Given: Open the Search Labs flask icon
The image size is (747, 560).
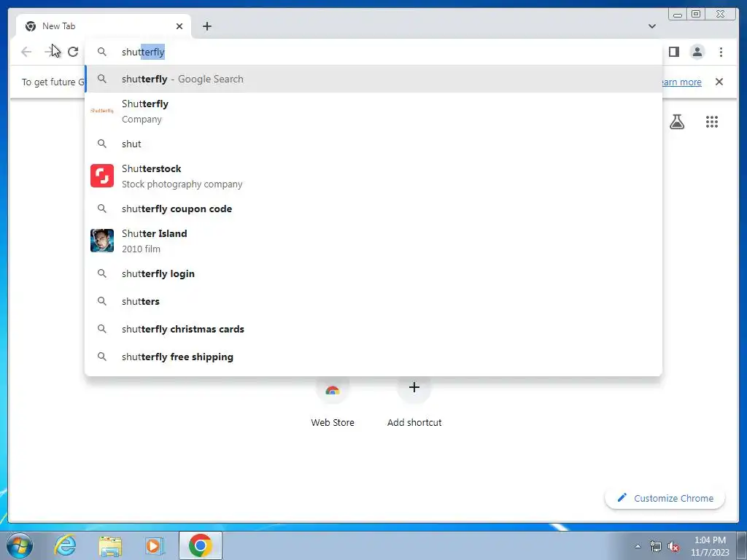Looking at the screenshot, I should tap(677, 122).
